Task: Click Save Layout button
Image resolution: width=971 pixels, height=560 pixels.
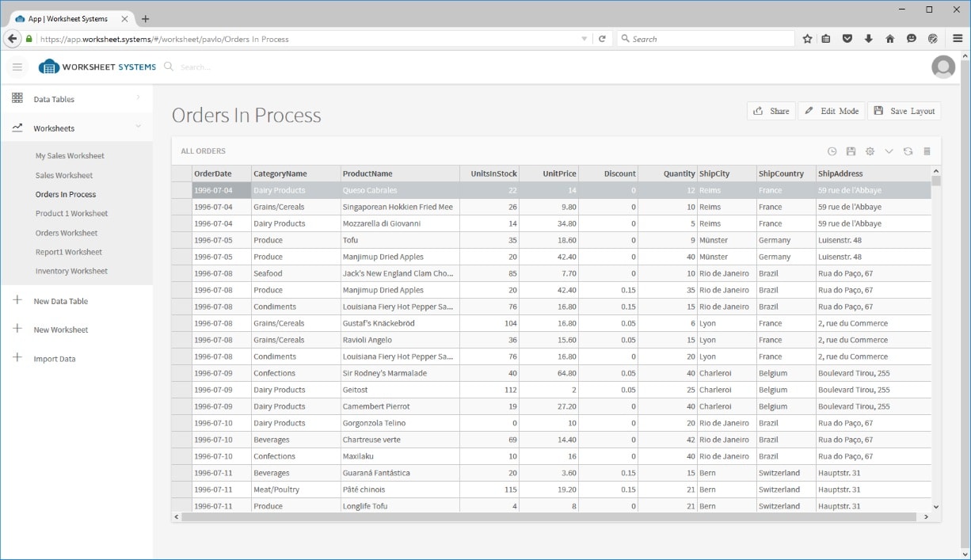Action: 904,111
